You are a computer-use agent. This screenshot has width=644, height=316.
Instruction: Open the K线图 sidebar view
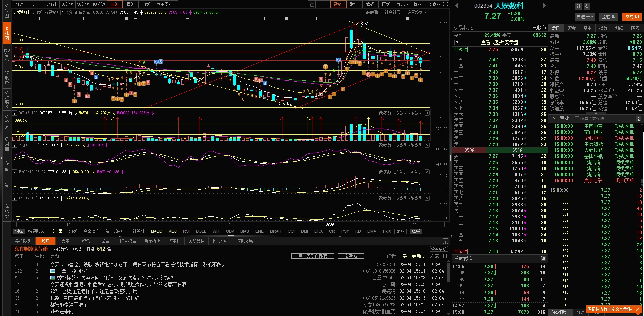click(x=7, y=33)
